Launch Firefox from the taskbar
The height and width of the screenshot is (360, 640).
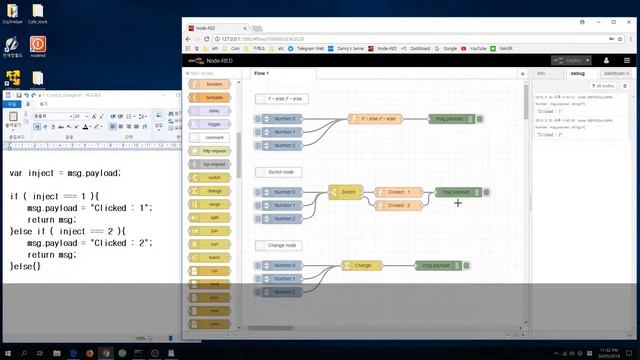pos(89,353)
